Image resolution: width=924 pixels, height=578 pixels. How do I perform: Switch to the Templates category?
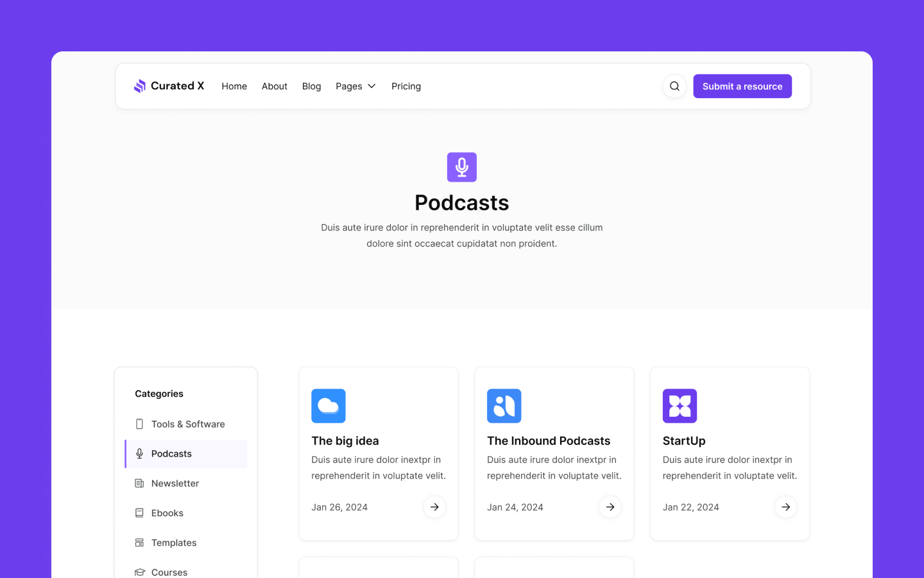[x=173, y=543]
